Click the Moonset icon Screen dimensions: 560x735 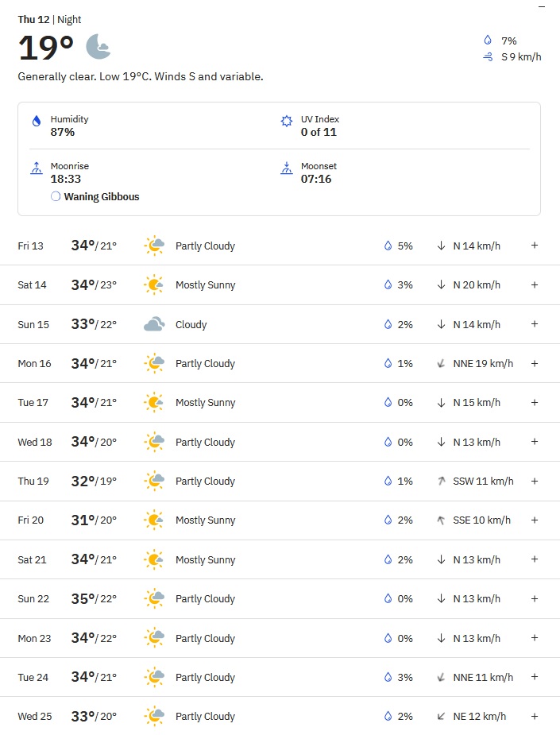coord(286,168)
